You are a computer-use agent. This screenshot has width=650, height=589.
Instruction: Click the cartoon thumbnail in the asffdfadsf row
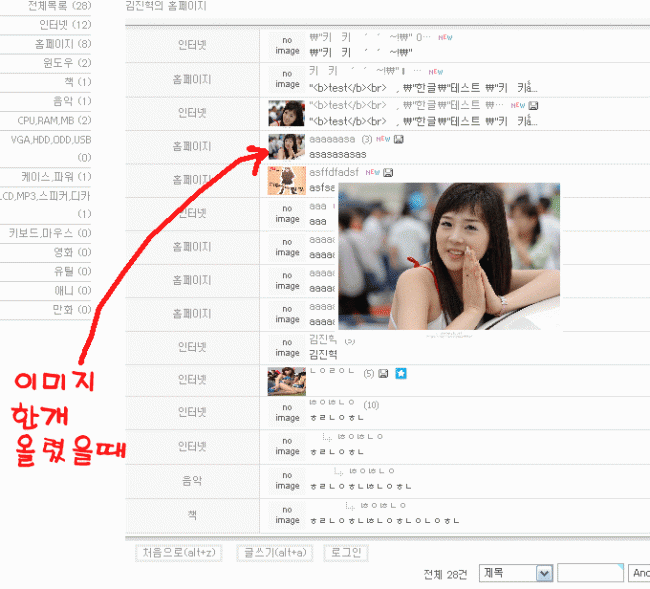pos(286,180)
